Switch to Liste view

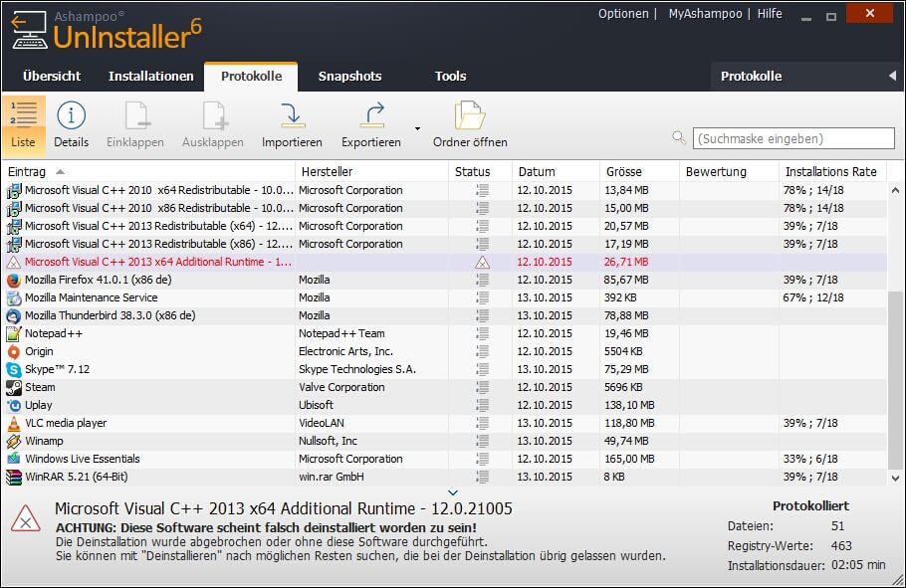pyautogui.click(x=24, y=125)
